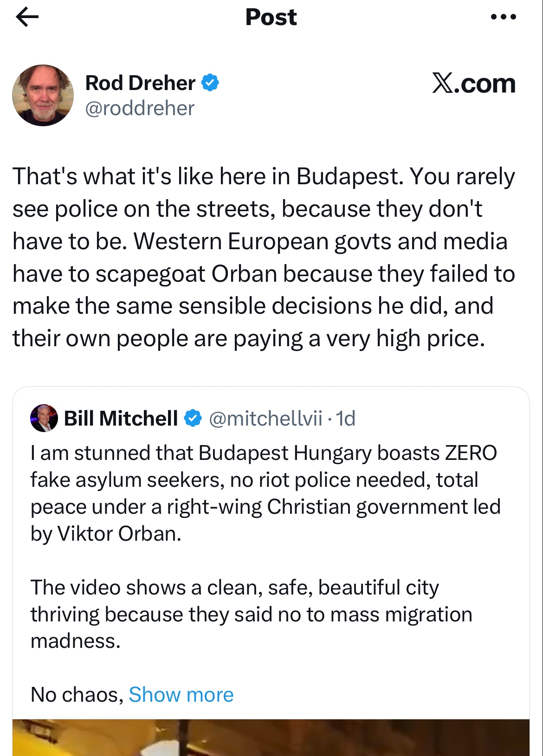Screen dimensions: 543x756
Task: Click the Post header title
Action: (x=271, y=18)
